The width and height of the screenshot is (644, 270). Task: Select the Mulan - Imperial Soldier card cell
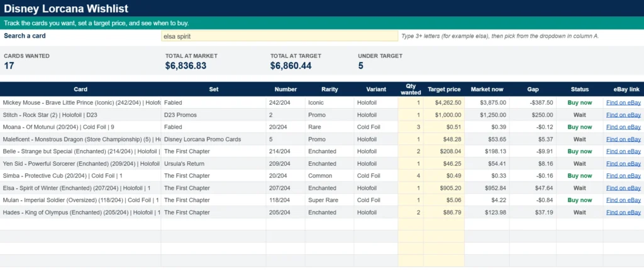point(80,200)
